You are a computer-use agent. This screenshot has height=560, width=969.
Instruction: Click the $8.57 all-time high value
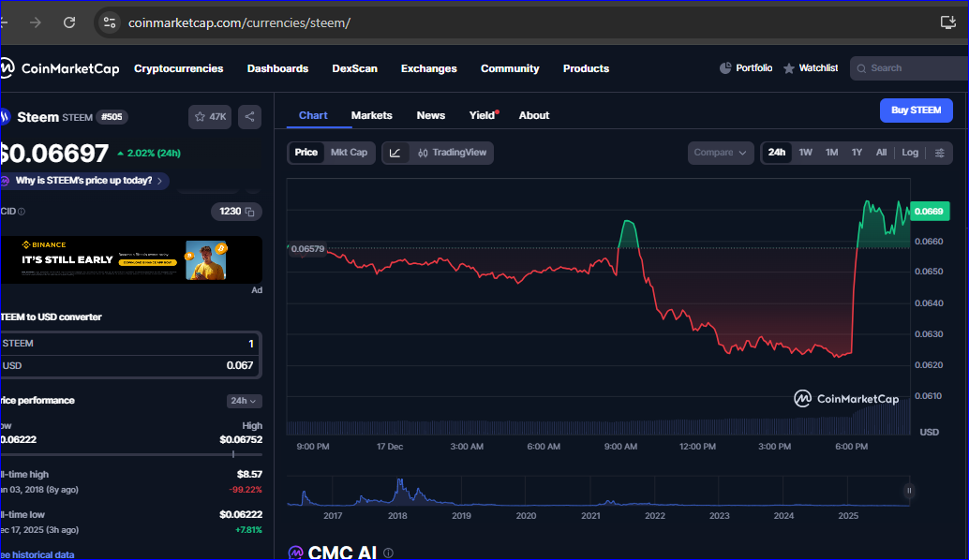249,474
